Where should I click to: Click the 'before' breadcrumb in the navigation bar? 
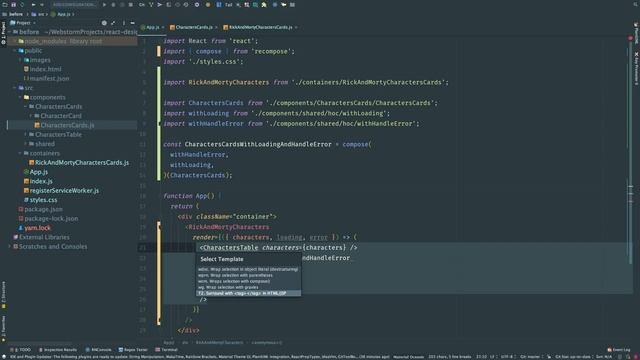[x=16, y=14]
